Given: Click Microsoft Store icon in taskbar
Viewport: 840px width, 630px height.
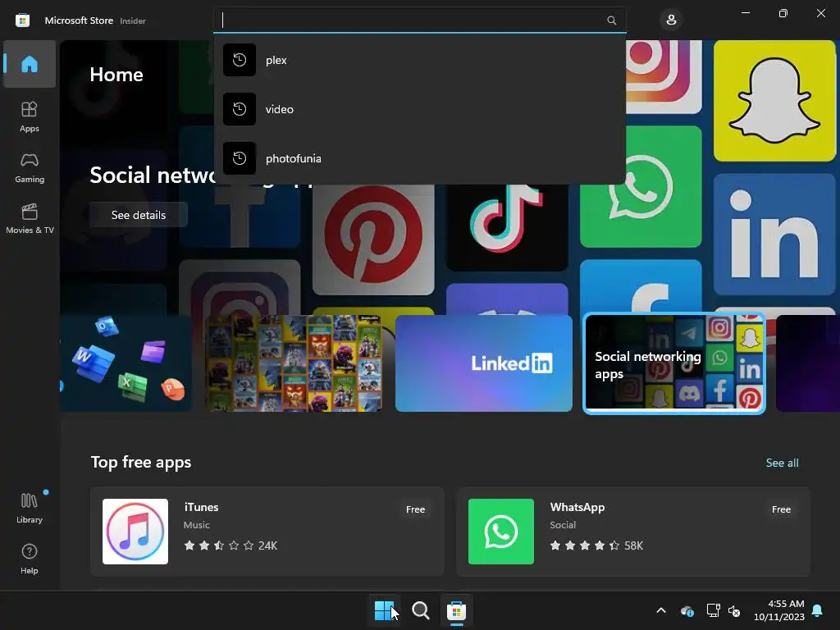Looking at the screenshot, I should (456, 610).
